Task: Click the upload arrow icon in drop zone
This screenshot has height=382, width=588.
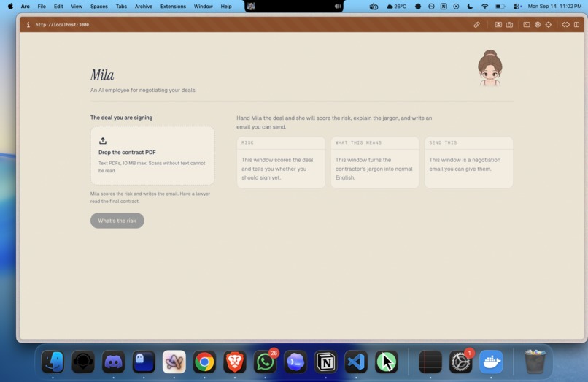Action: (x=103, y=140)
